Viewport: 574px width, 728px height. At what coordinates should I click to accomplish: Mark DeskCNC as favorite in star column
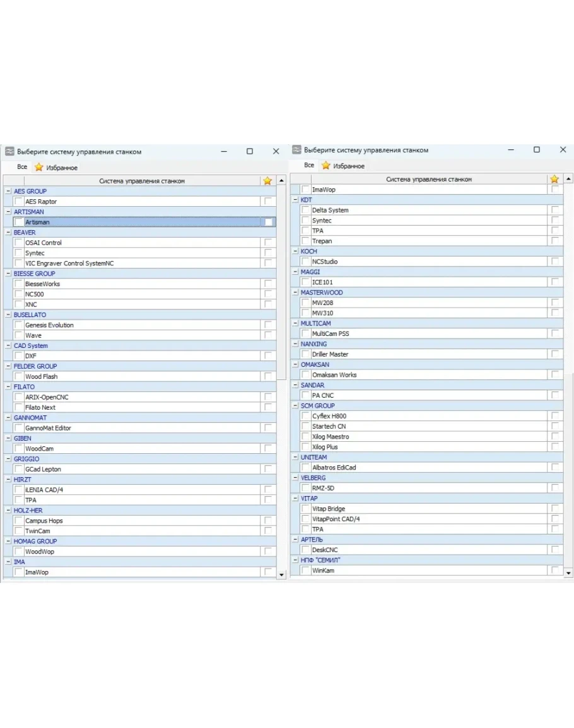(554, 550)
